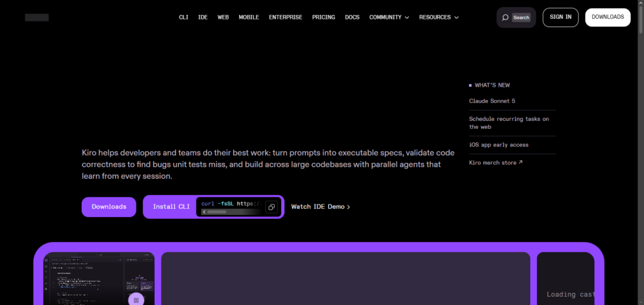Click the Install CLI label
The width and height of the screenshot is (644, 305).
pos(171,207)
